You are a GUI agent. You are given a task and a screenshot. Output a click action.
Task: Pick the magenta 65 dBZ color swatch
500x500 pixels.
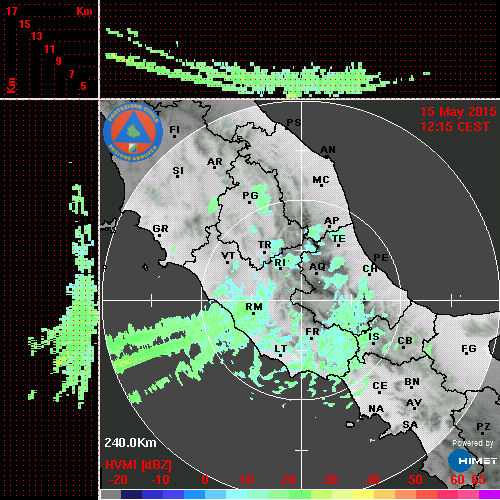[x=489, y=494]
